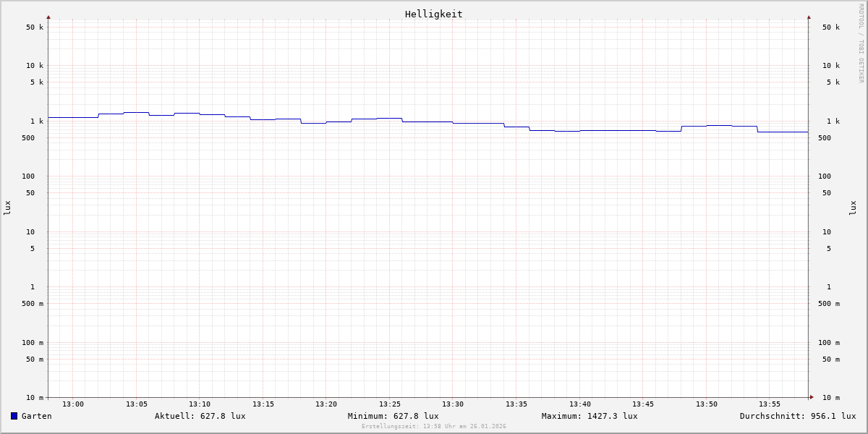Image resolution: width=868 pixels, height=434 pixels.
Task: Click the 13:30 time axis label
Action: pyautogui.click(x=453, y=404)
